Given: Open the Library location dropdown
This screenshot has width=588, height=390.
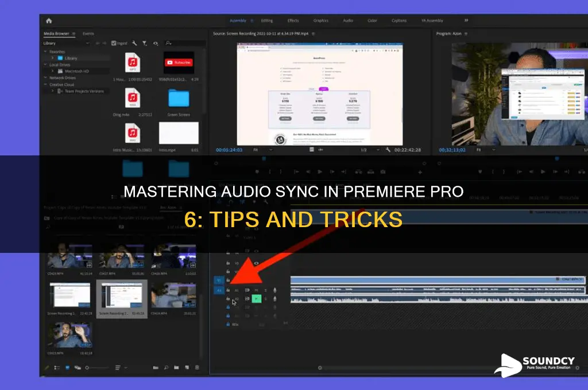Looking at the screenshot, I should pyautogui.click(x=66, y=43).
